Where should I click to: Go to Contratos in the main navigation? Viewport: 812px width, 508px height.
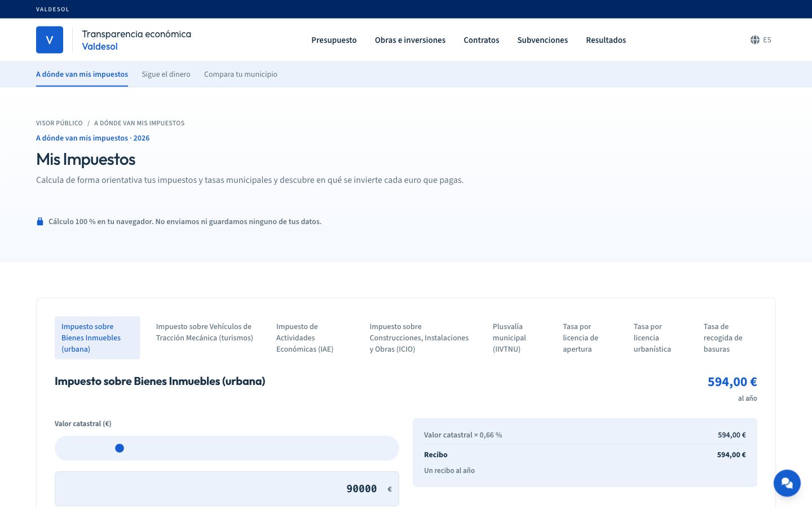point(482,40)
